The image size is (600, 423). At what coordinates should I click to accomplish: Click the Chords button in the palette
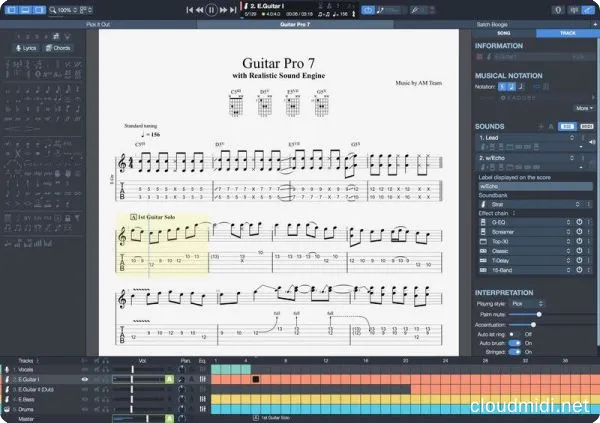pos(57,48)
